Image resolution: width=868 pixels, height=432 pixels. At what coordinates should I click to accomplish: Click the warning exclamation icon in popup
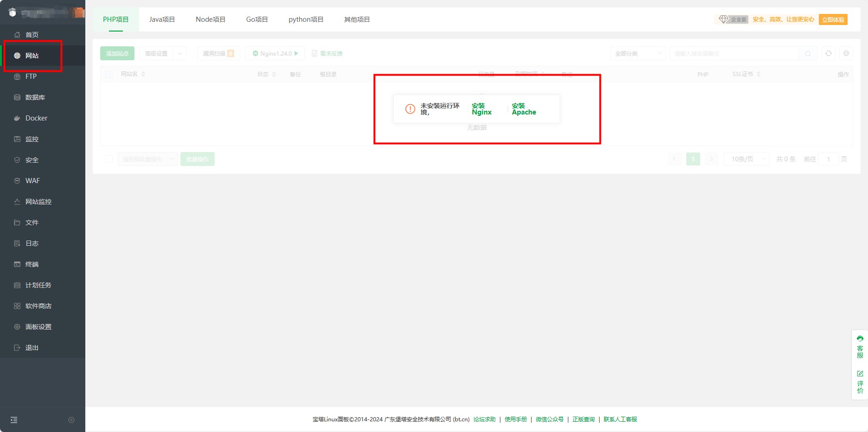click(x=410, y=109)
